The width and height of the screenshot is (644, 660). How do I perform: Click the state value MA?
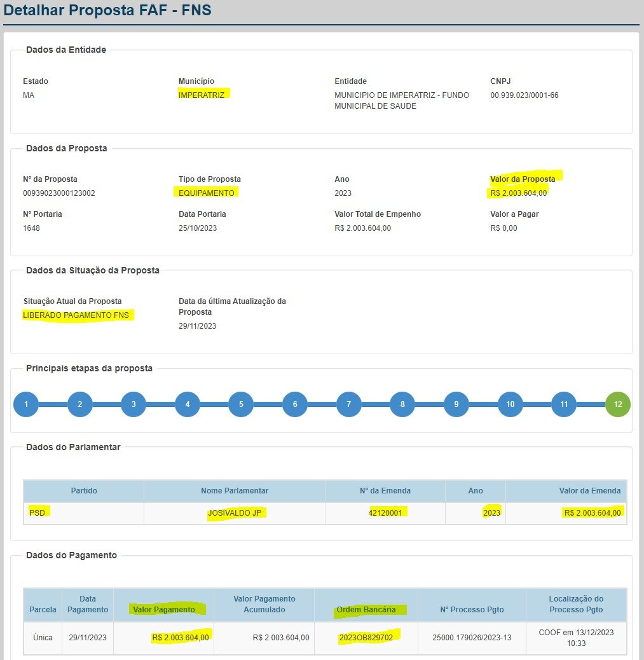click(x=29, y=95)
